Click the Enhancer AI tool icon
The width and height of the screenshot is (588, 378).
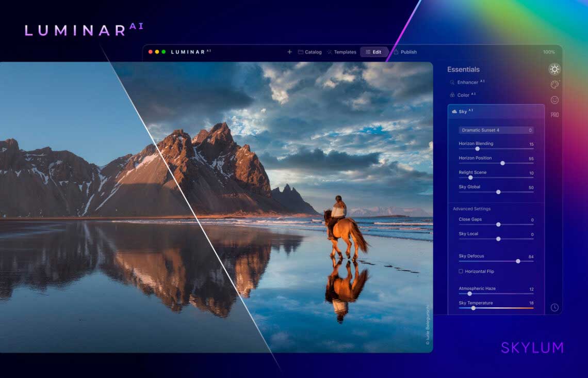452,82
